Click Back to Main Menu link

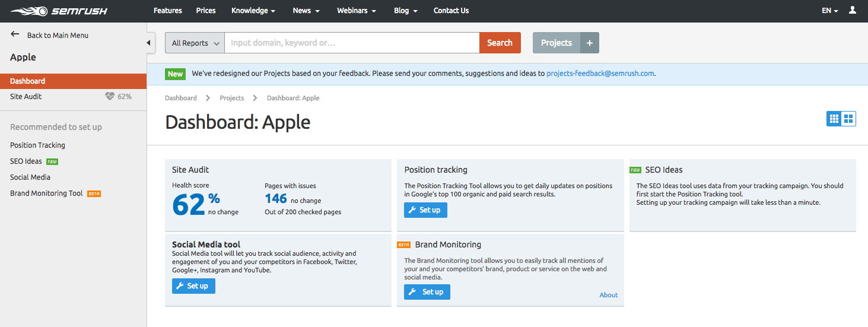58,35
